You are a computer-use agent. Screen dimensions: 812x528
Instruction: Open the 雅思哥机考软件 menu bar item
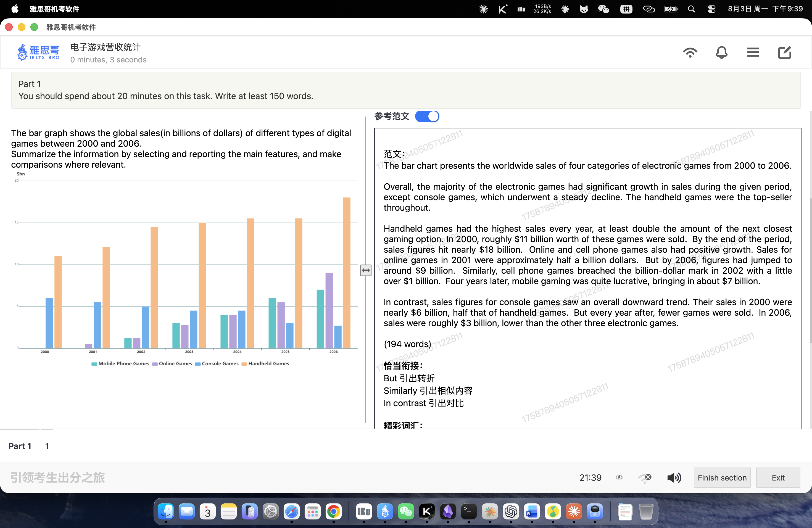[55, 9]
